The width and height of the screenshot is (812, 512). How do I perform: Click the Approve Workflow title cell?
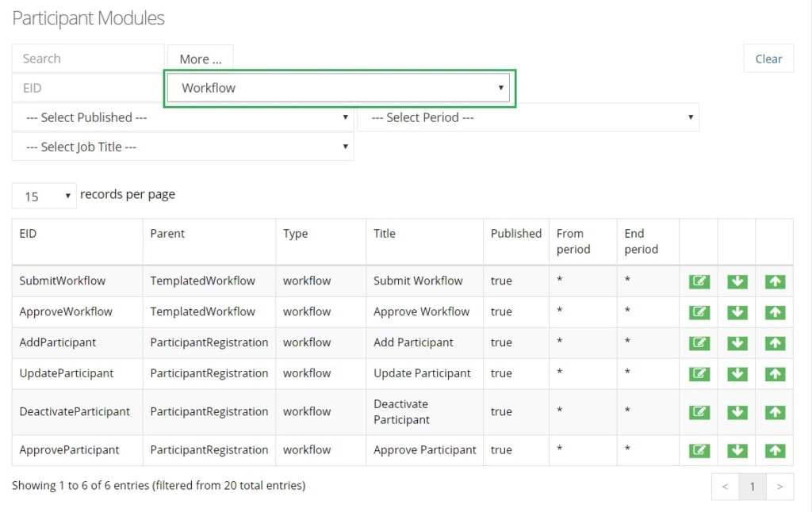pos(425,311)
